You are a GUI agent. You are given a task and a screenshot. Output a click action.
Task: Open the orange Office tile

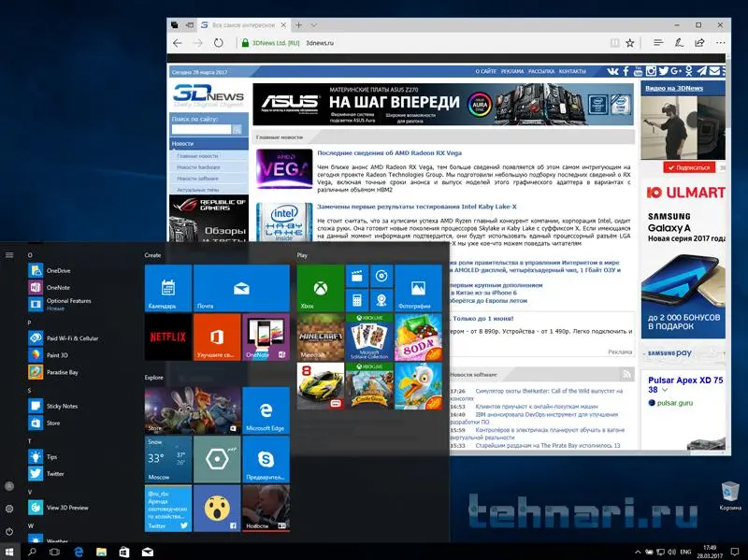pyautogui.click(x=217, y=337)
